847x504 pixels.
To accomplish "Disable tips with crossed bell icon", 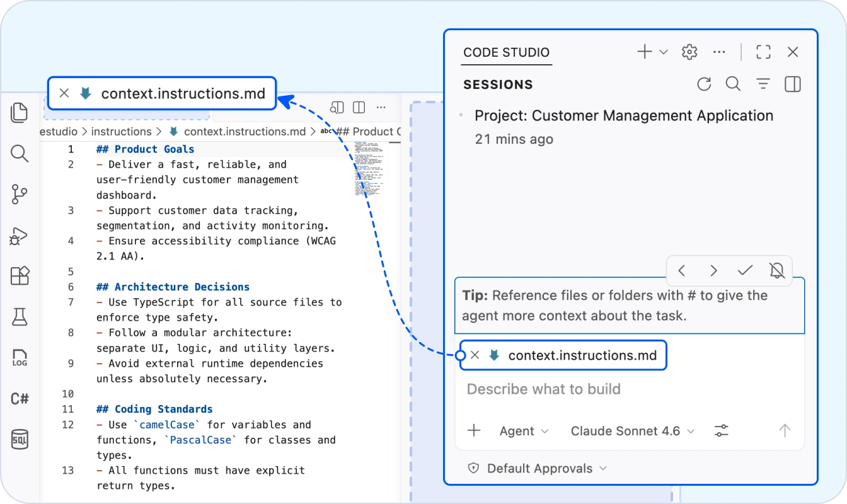I will pos(777,271).
